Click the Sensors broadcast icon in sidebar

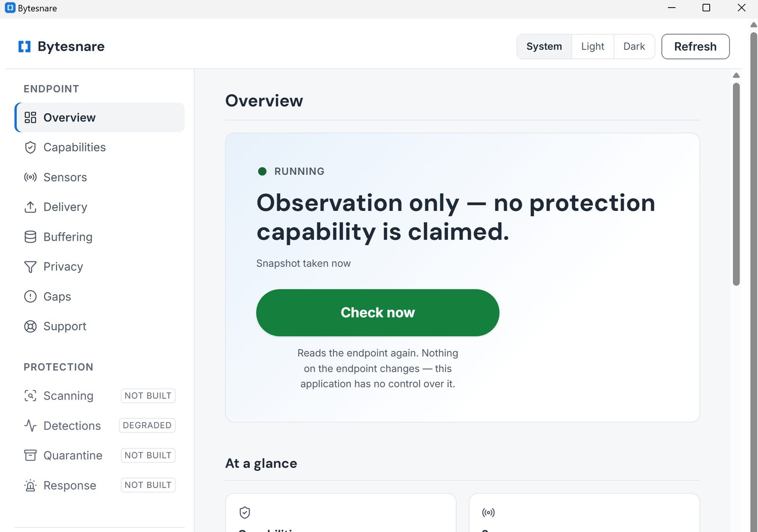point(30,177)
